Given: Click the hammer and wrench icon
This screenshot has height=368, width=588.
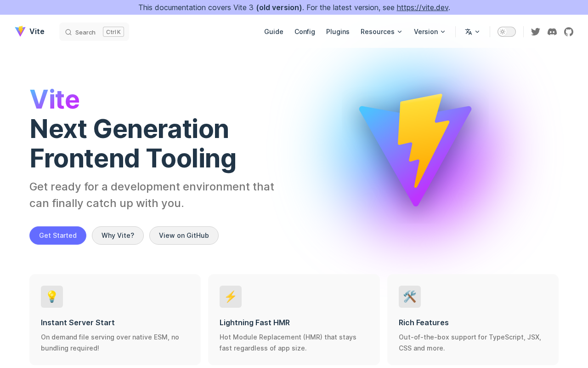Looking at the screenshot, I should tap(410, 297).
